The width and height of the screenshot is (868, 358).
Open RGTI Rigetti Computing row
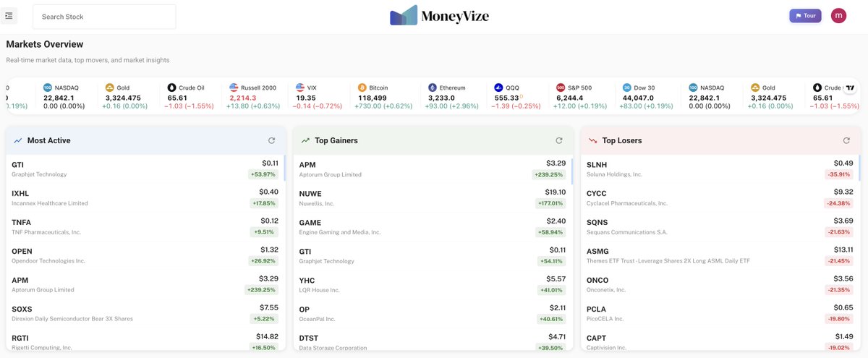(x=145, y=341)
